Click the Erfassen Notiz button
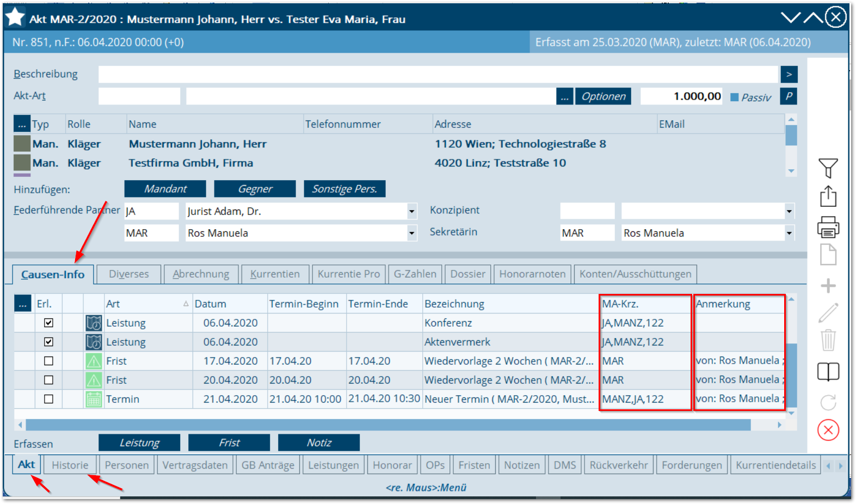Viewport: 856px width, 504px height. (319, 442)
